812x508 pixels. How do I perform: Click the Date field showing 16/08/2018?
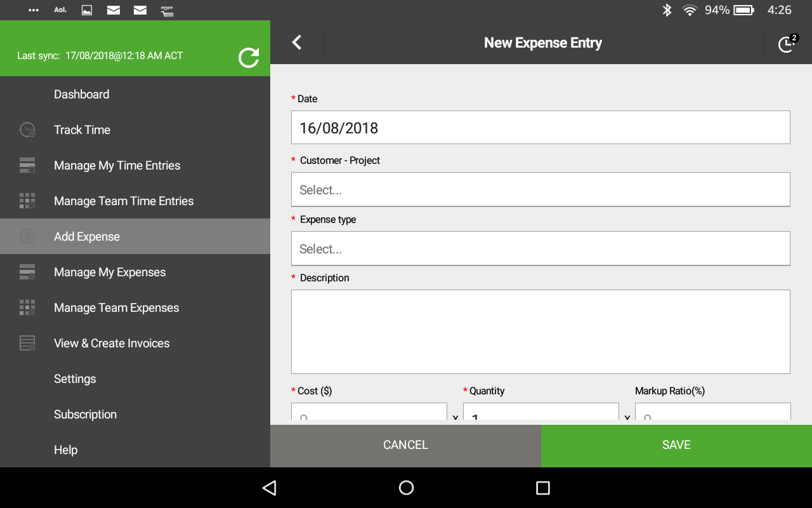point(540,128)
